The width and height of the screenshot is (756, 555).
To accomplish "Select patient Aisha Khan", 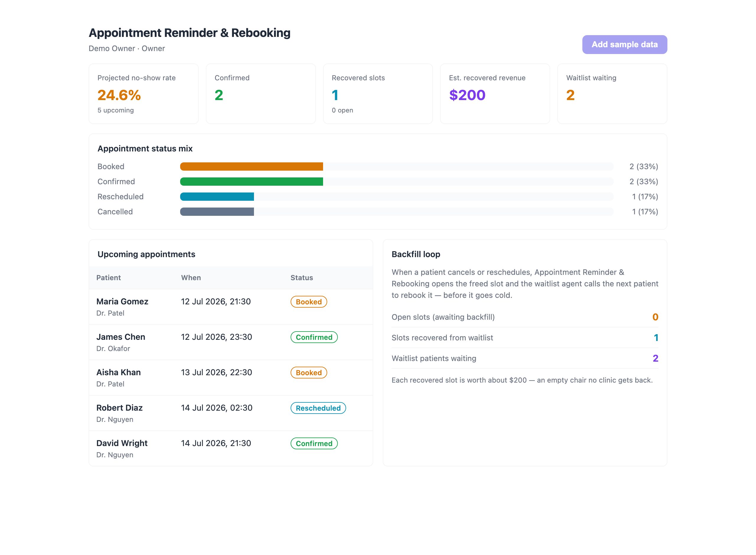I will (118, 372).
